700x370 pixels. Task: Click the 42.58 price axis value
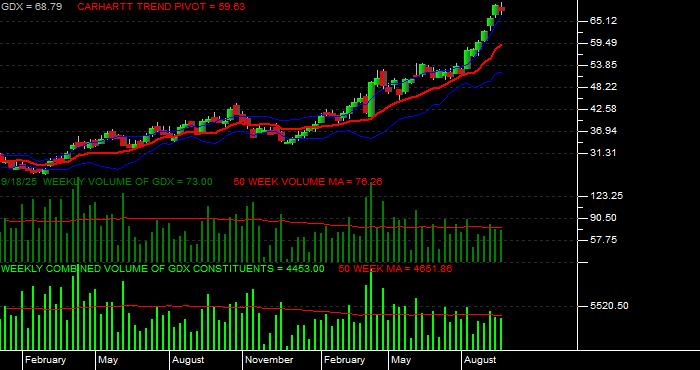point(603,109)
